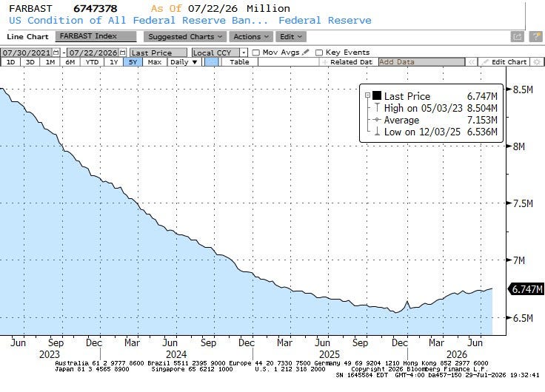The image size is (545, 392).
Task: Click Line Chart label
Action: click(27, 36)
